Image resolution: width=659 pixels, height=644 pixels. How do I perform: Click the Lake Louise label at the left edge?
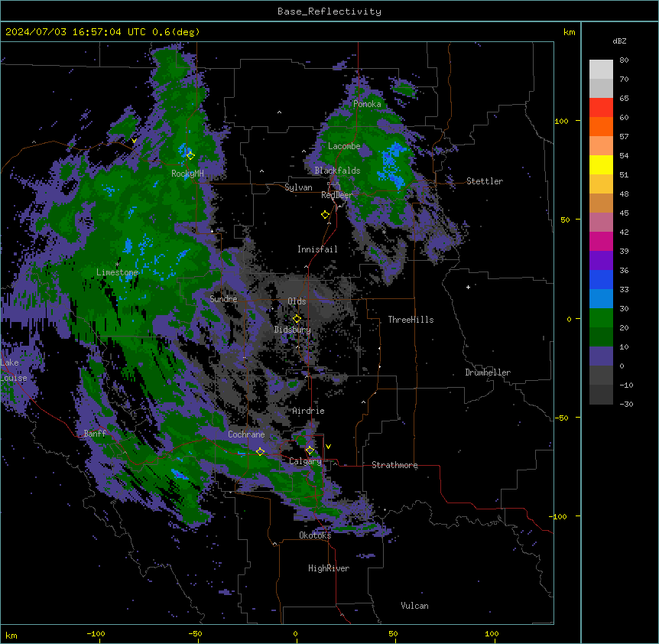(x=14, y=370)
